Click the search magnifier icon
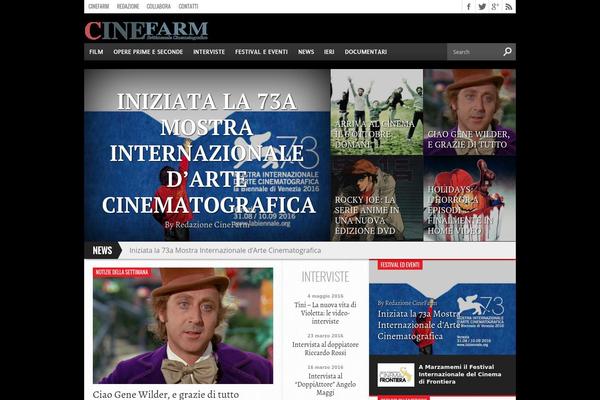The height and width of the screenshot is (400, 600). tap(507, 52)
